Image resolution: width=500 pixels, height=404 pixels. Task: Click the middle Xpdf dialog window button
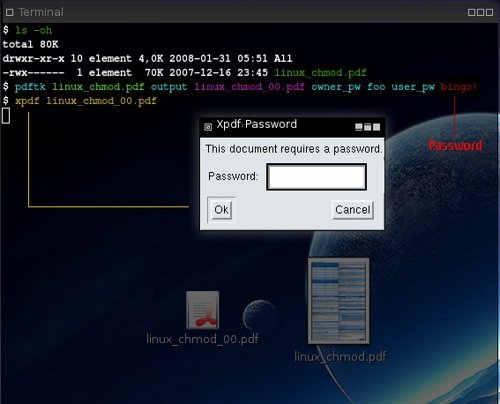(x=368, y=127)
